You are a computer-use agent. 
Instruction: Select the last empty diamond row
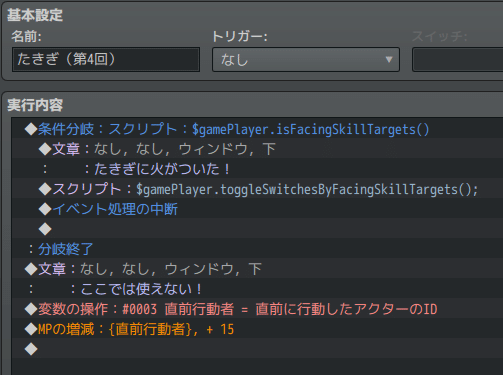pos(257,349)
